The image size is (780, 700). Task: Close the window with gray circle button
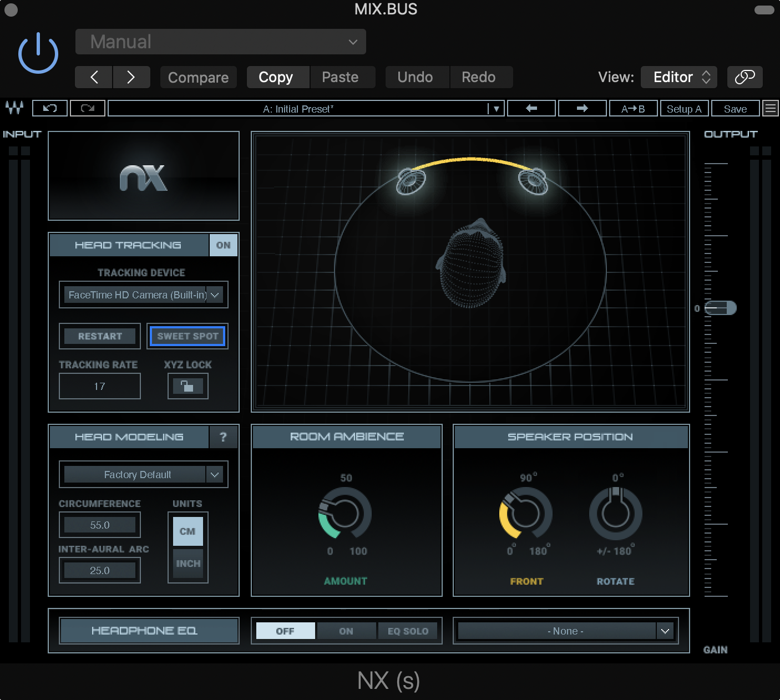tap(11, 9)
